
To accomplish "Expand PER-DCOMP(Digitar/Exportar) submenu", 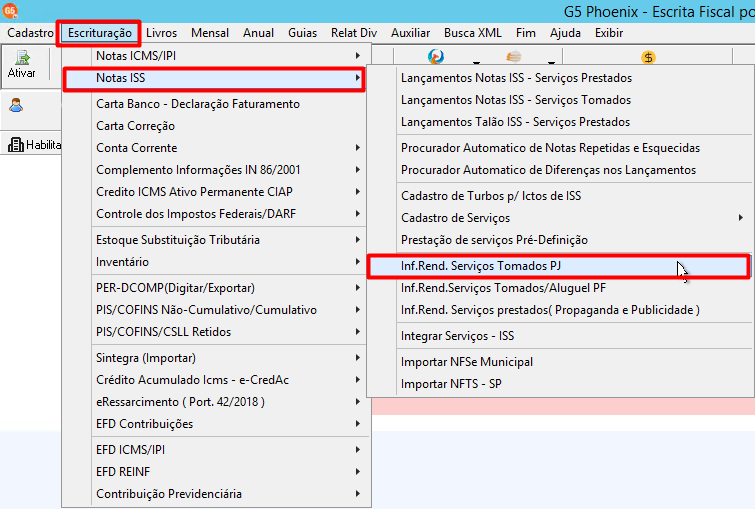I will [216, 288].
